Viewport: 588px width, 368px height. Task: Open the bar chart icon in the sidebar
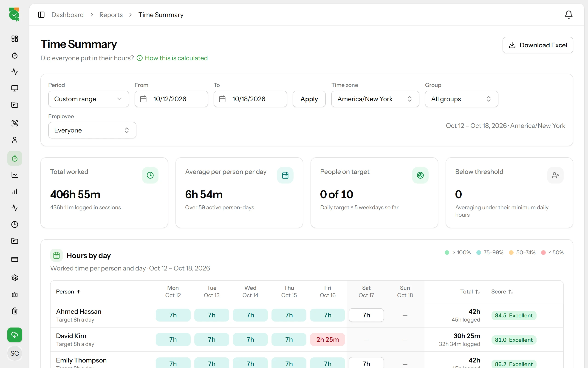point(14,192)
